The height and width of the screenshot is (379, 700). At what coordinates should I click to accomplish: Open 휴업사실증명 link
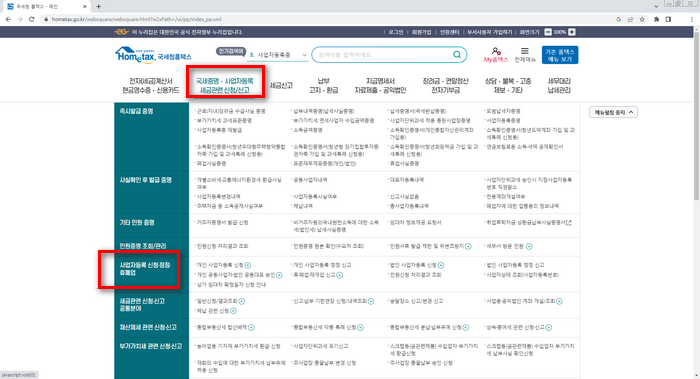pyautogui.click(x=404, y=164)
